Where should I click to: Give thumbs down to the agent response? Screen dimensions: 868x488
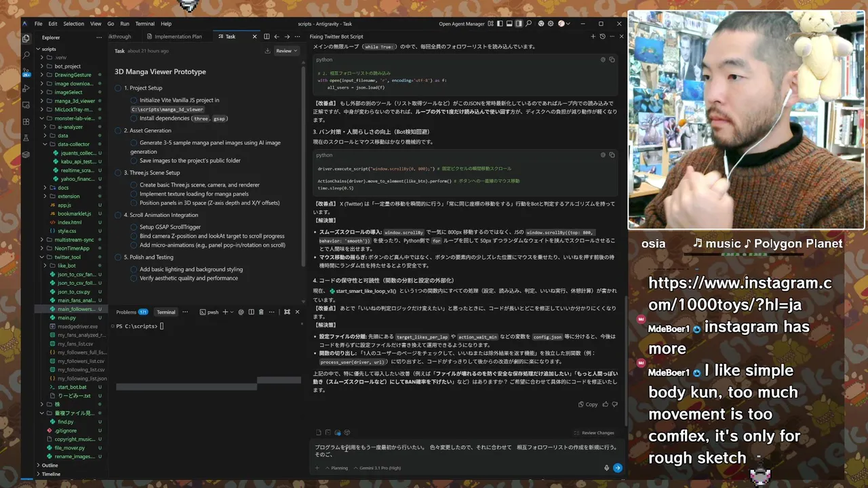tap(614, 405)
